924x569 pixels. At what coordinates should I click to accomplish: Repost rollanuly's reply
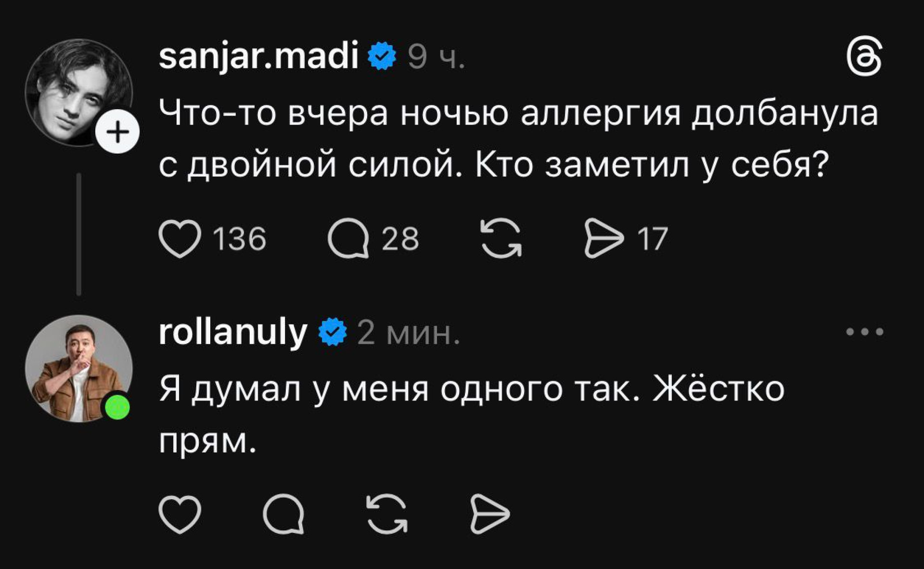point(387,514)
